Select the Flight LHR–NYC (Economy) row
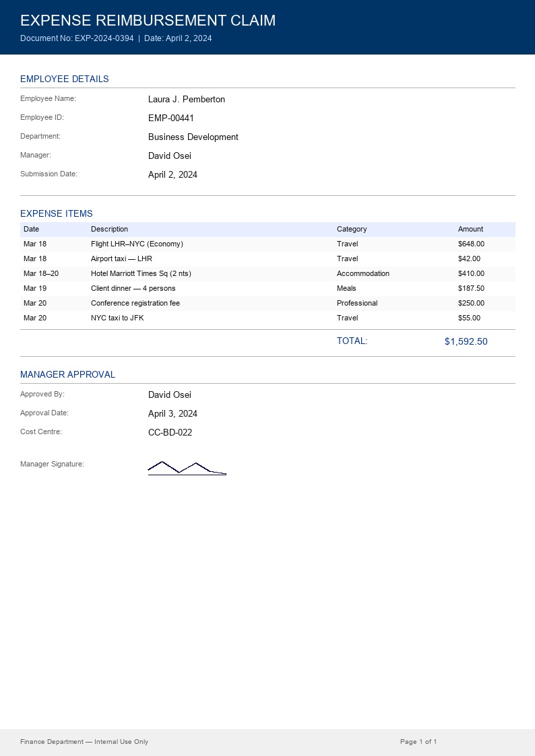 (137, 244)
